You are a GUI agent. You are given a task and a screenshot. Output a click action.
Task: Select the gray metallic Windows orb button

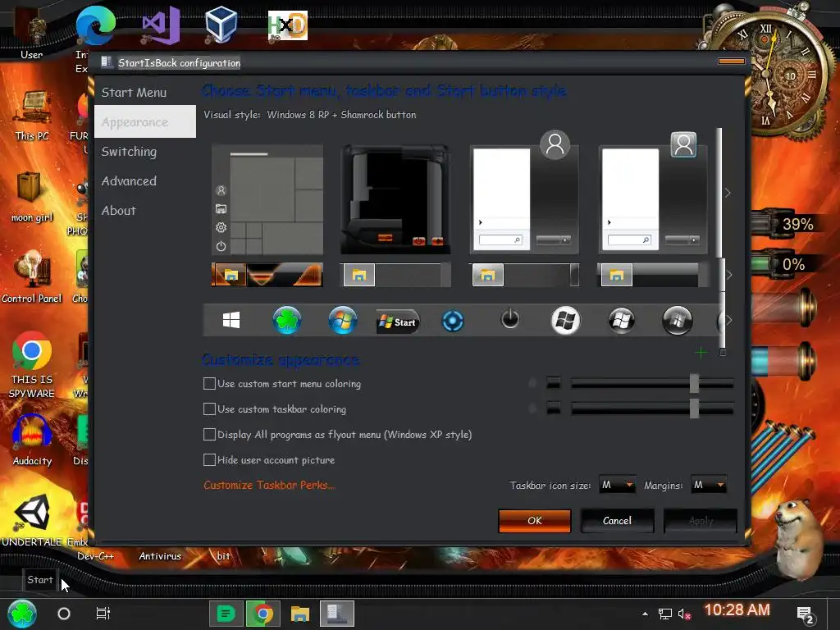click(677, 321)
